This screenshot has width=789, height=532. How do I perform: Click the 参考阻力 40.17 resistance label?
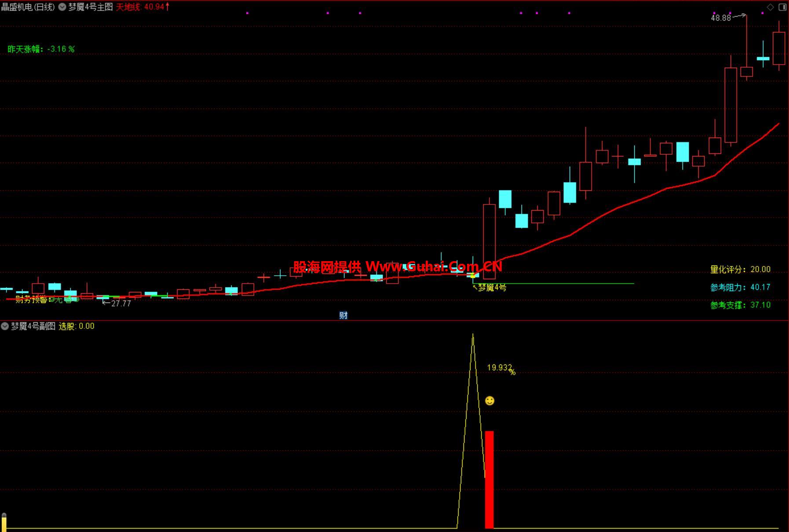point(740,288)
